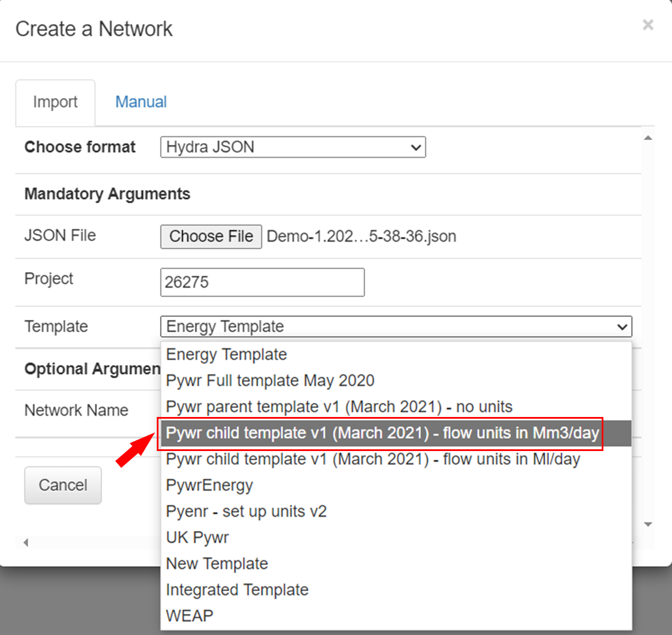Select UK Pywr template
Image resolution: width=672 pixels, height=635 pixels.
tap(197, 538)
